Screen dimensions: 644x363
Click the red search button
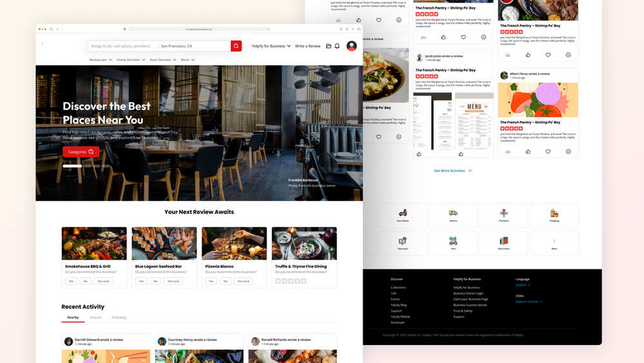[x=236, y=46]
